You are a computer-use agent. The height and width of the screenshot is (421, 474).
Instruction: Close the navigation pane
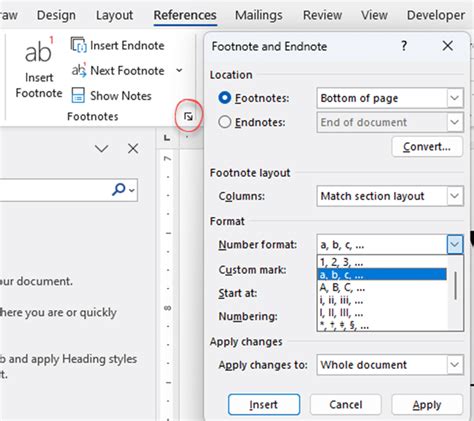click(133, 149)
